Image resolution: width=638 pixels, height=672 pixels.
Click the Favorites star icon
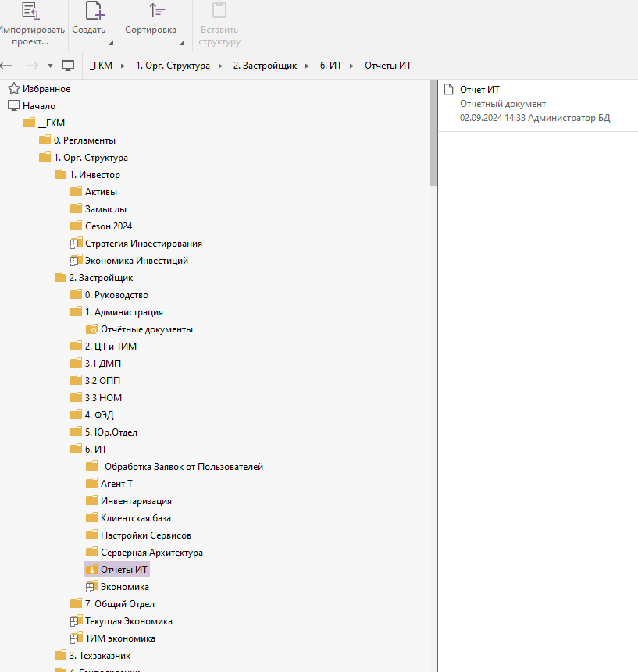[x=13, y=89]
